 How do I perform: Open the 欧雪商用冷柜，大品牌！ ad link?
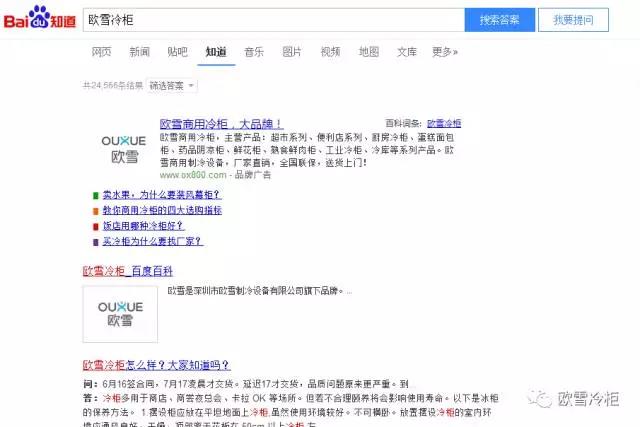click(221, 124)
